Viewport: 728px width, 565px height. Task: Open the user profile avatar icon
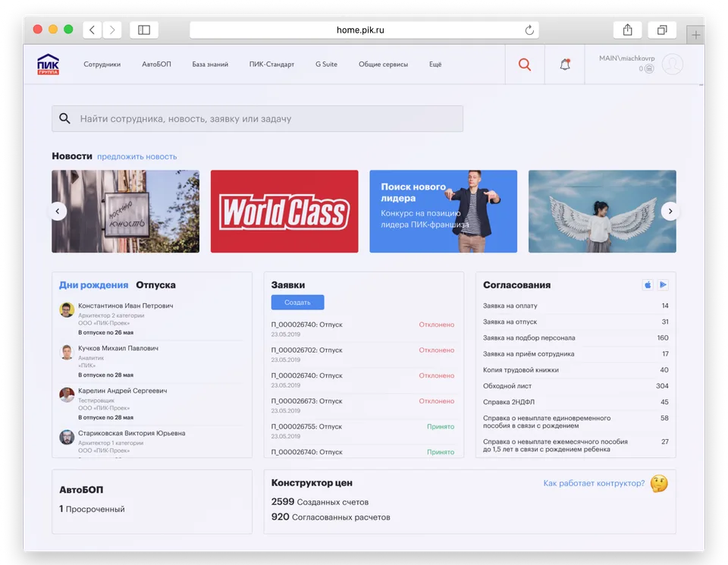pos(672,64)
